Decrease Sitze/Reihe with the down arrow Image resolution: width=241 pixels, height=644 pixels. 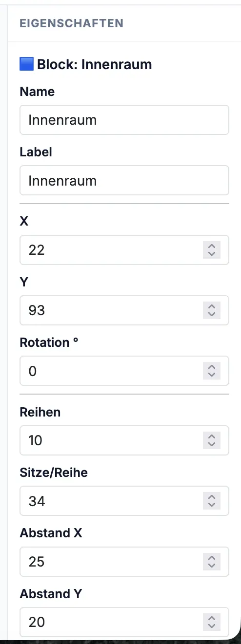pyautogui.click(x=211, y=505)
